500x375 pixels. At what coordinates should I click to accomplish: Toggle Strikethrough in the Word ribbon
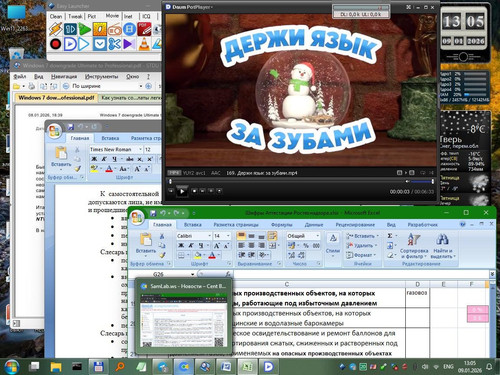pyautogui.click(x=130, y=159)
